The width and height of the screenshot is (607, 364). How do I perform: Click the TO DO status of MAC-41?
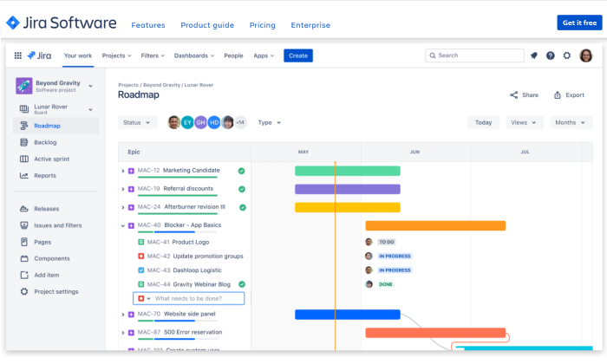387,242
